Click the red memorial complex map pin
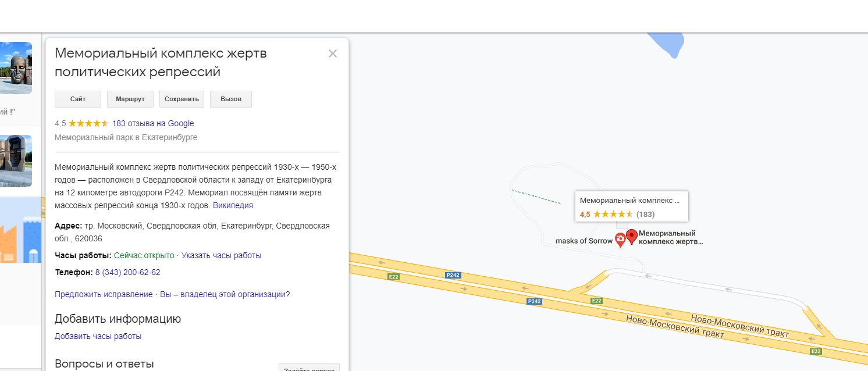 point(632,237)
